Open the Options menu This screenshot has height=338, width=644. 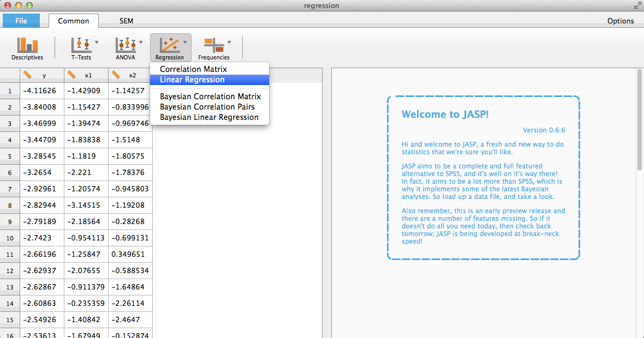point(620,21)
